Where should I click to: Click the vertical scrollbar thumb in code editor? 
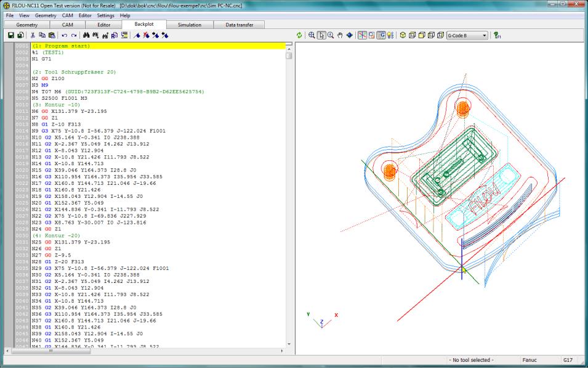click(x=289, y=55)
